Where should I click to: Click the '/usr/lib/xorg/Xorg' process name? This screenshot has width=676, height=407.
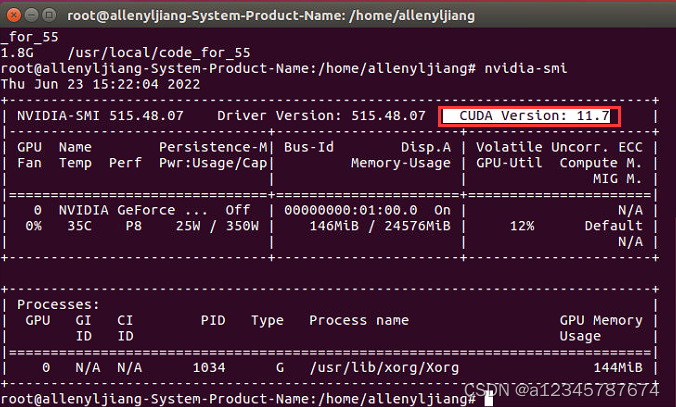[384, 368]
